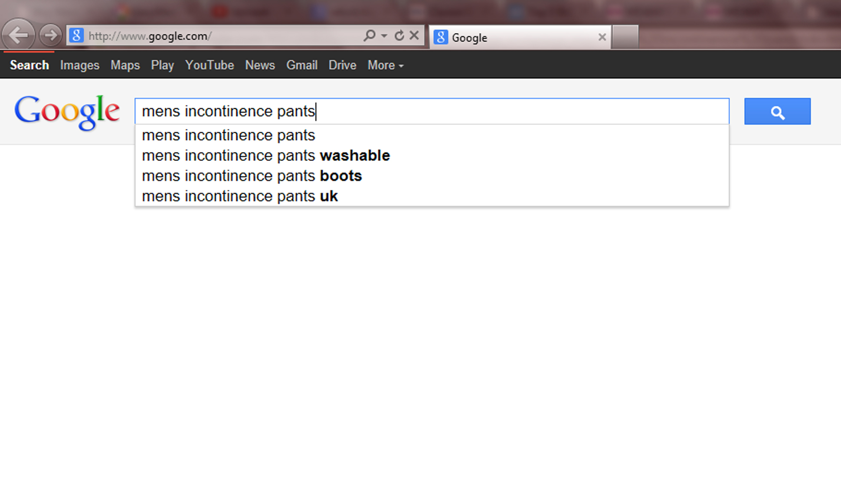Click the address bar magnifier search icon
This screenshot has width=841, height=504.
(x=370, y=35)
